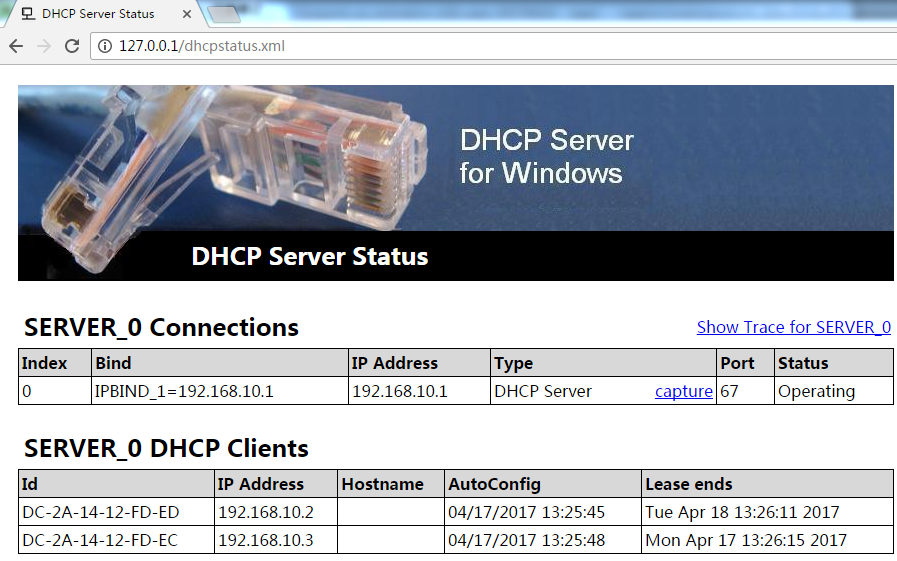Click client Id DC-2A-14-12-FD-ED
The image size is (897, 561).
[117, 512]
